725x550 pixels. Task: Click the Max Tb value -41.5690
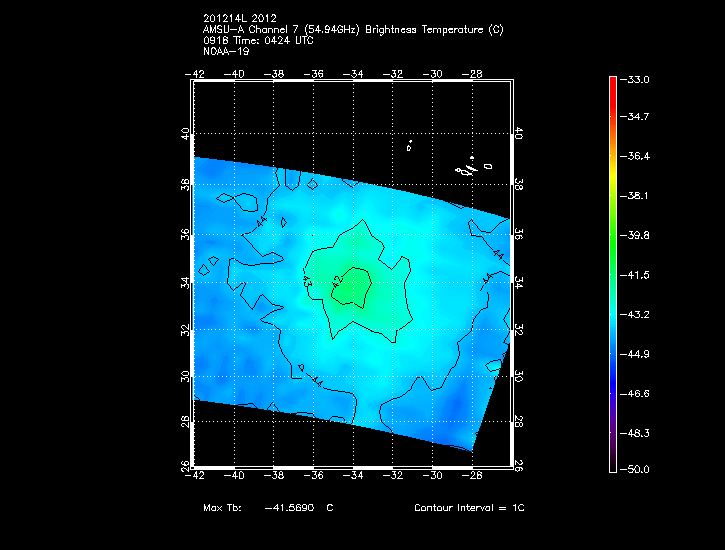point(290,508)
